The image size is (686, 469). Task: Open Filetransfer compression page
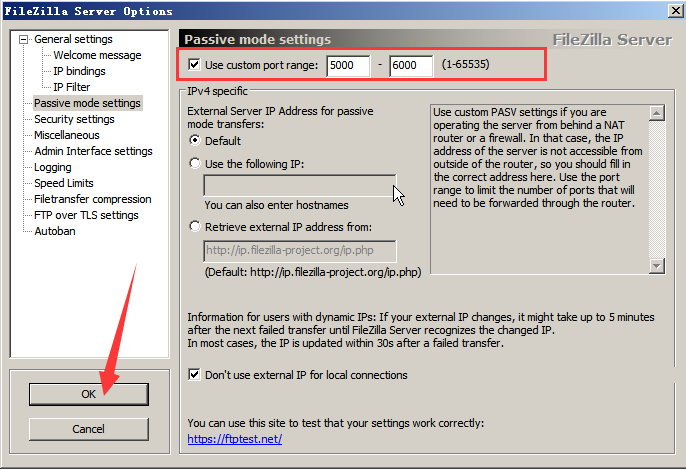(93, 199)
